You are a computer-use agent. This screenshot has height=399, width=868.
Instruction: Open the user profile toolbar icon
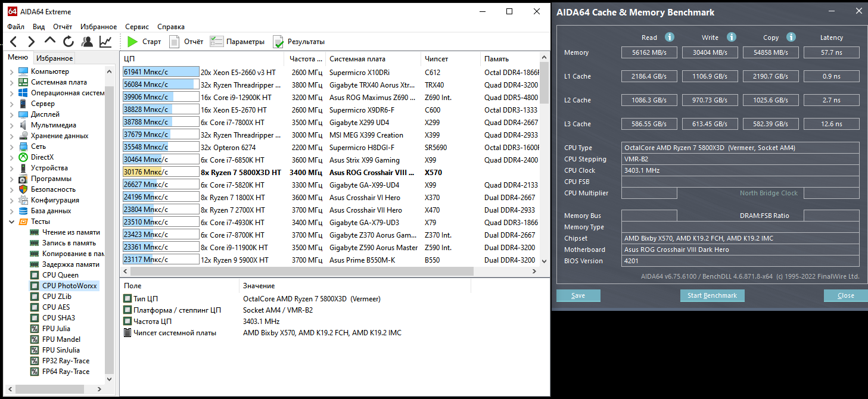pyautogui.click(x=87, y=42)
